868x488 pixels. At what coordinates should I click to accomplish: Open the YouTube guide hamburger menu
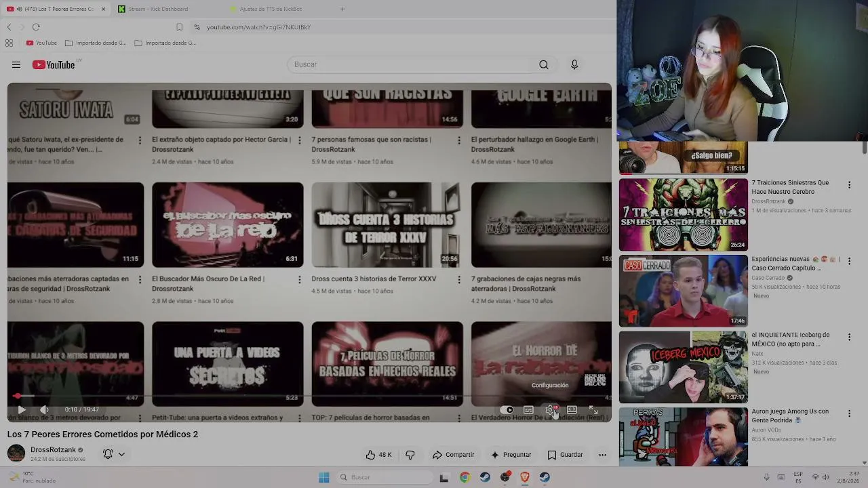click(16, 64)
